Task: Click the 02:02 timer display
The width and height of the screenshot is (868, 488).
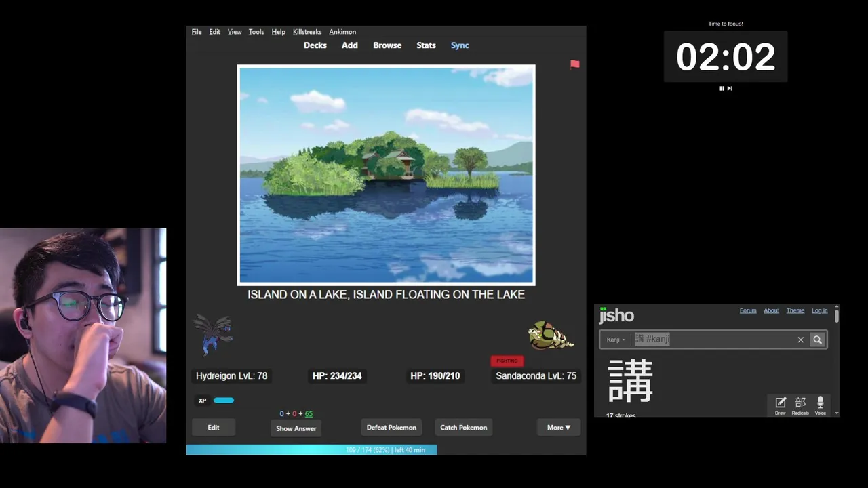Action: click(726, 57)
